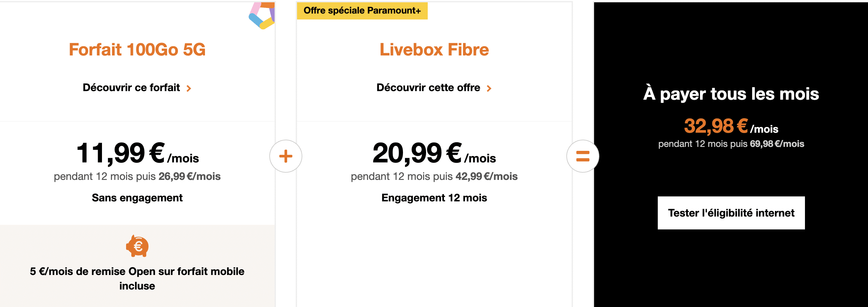Click the chevron next to Découvrir cette offre
The width and height of the screenshot is (868, 307).
tap(489, 88)
